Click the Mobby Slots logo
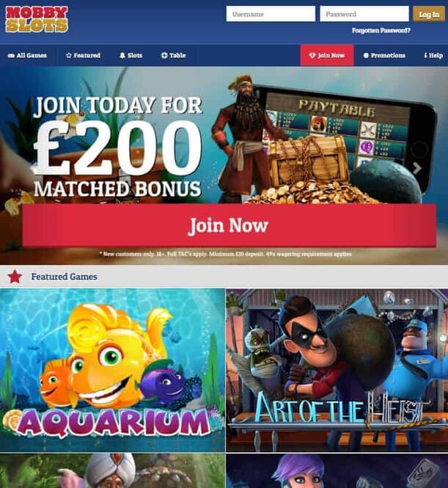448x488 pixels. point(37,19)
